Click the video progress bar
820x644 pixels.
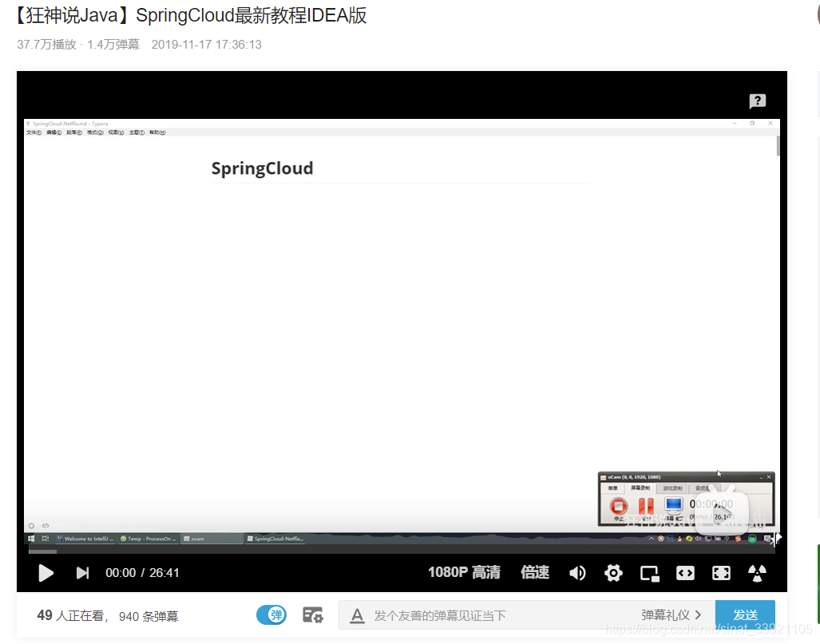(x=401, y=551)
